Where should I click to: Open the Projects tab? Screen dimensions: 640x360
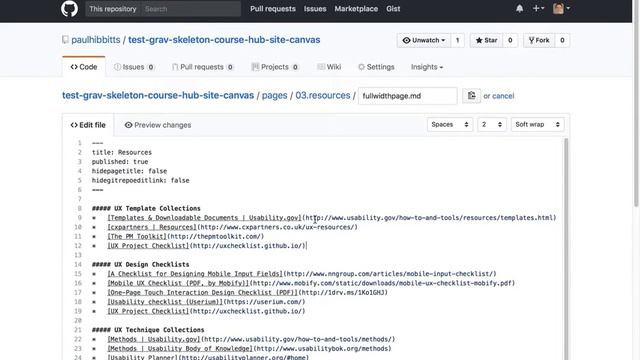click(x=275, y=67)
